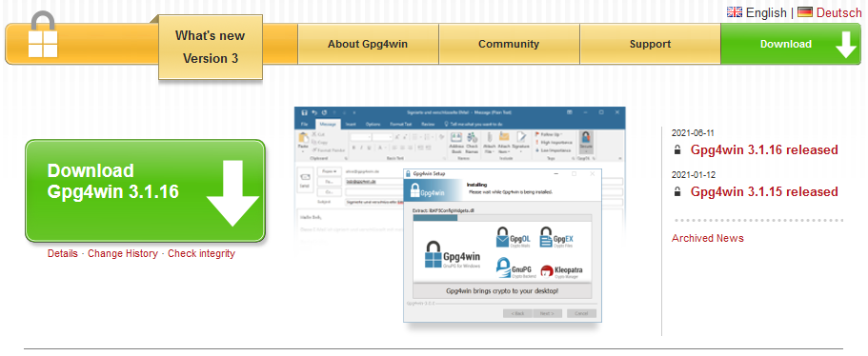Click the green Download navigation button
868x356 pixels.
coord(791,44)
